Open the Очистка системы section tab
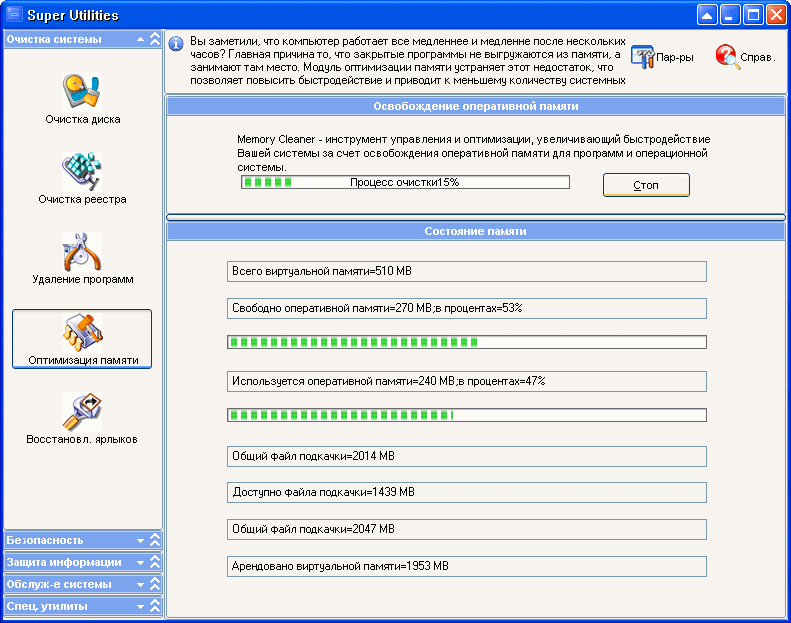The width and height of the screenshot is (791, 623). (83, 39)
